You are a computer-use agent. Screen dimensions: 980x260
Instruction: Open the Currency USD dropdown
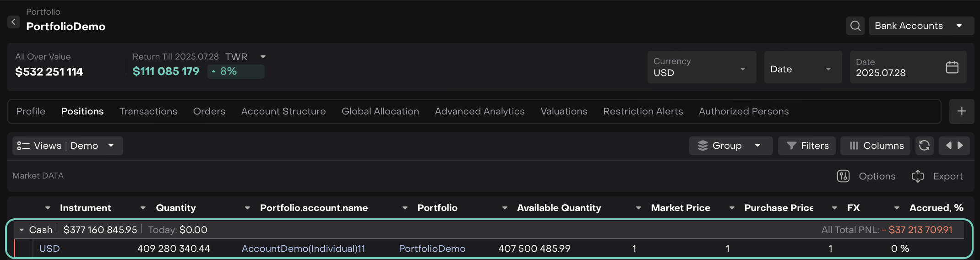pyautogui.click(x=701, y=67)
